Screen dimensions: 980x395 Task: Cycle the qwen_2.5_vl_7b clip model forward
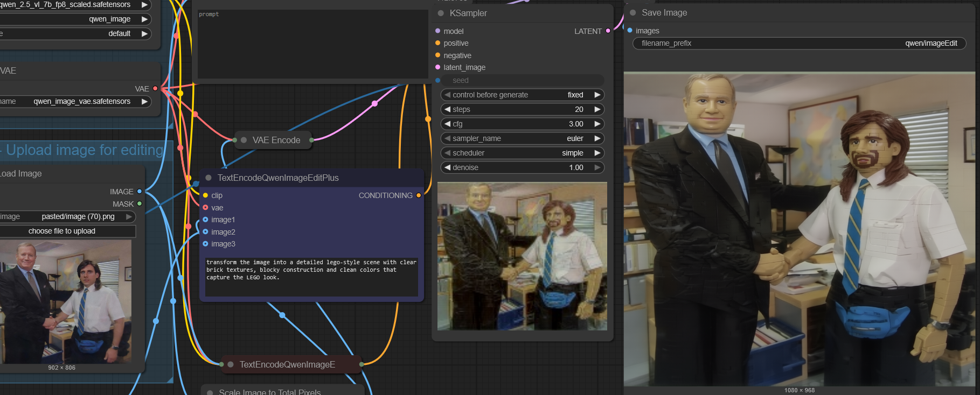point(144,4)
